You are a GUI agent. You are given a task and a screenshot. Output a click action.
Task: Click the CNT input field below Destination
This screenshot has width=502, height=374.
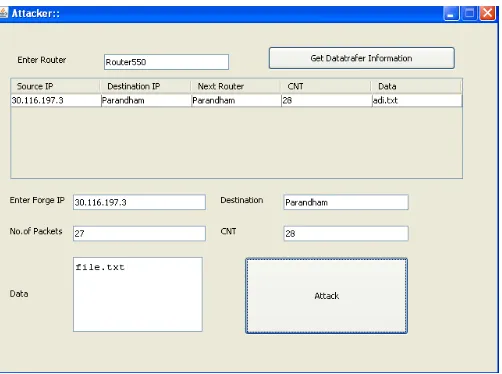[x=346, y=233]
